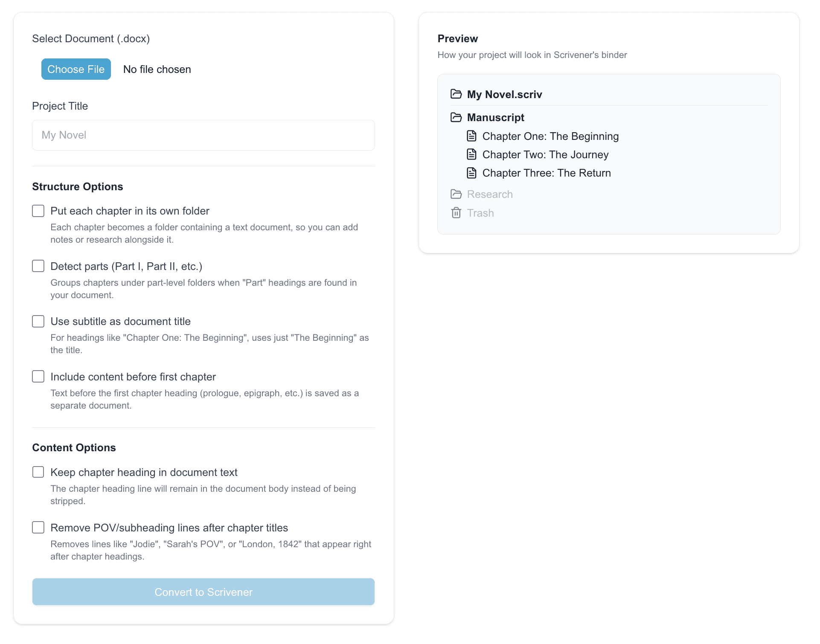Enable Include content before first chapter

[38, 377]
